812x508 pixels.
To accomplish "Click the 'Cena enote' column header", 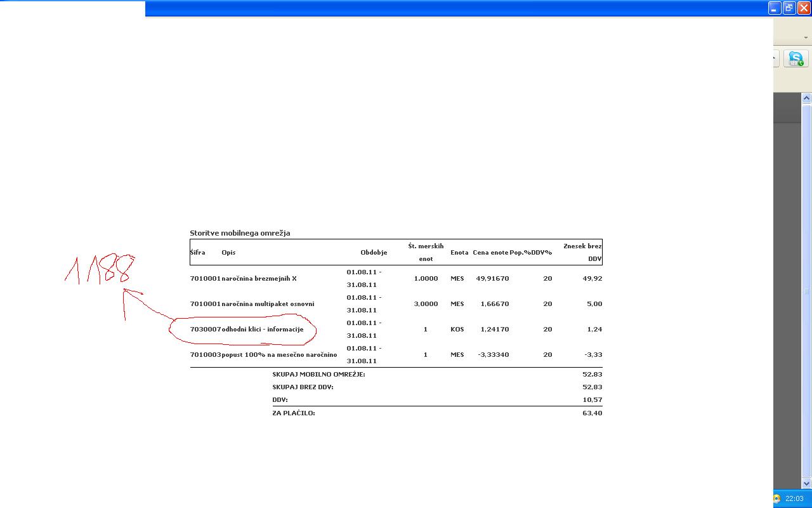I will click(490, 252).
